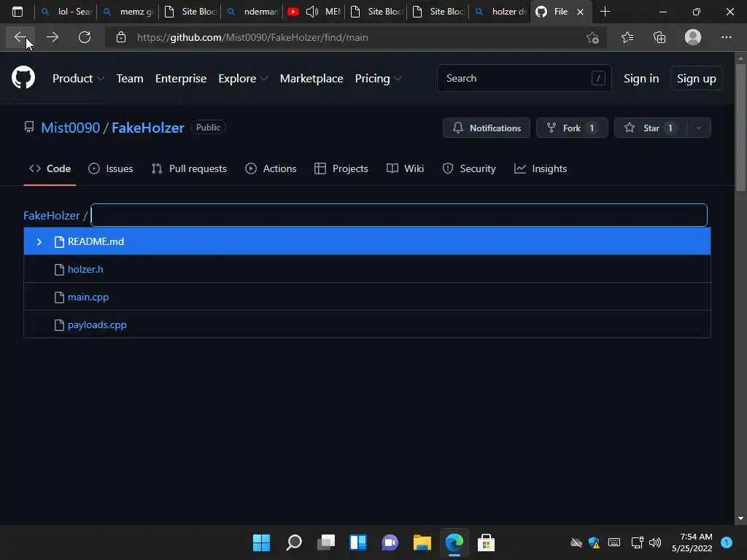Open the notification badge beside the clock
Image resolution: width=747 pixels, height=560 pixels.
pyautogui.click(x=726, y=542)
